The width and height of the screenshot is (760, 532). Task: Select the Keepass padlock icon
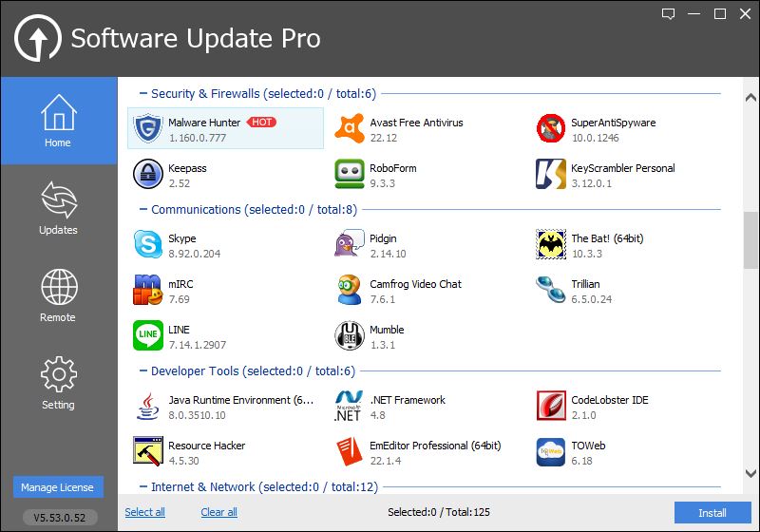148,174
